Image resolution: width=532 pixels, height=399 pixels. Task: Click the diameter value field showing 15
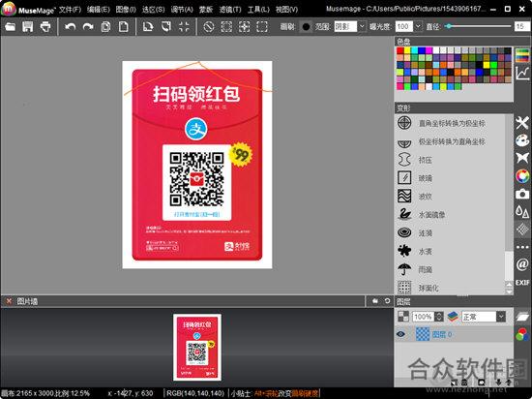pyautogui.click(x=521, y=26)
